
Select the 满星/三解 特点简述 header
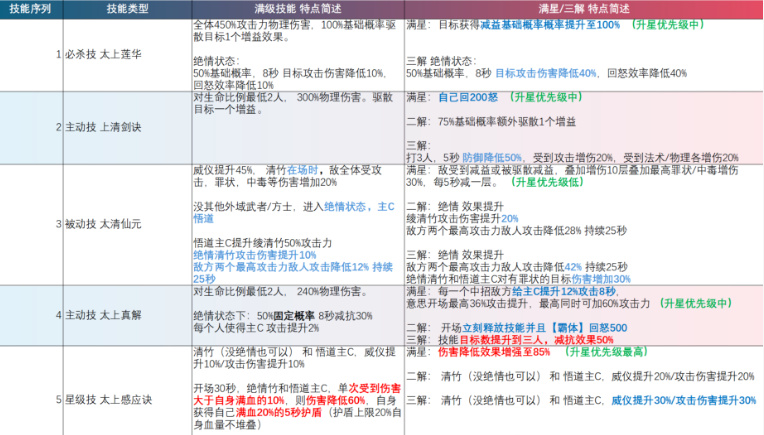pos(583,9)
